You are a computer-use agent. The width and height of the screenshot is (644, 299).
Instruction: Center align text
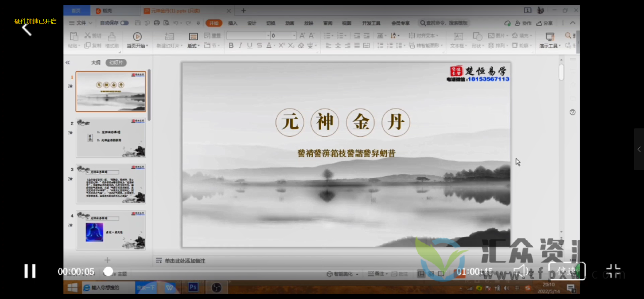tap(338, 46)
